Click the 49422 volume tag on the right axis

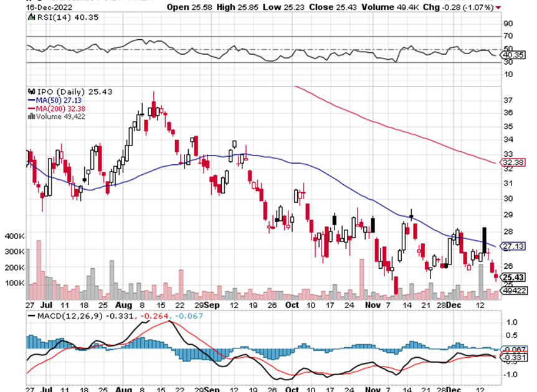[x=514, y=291]
